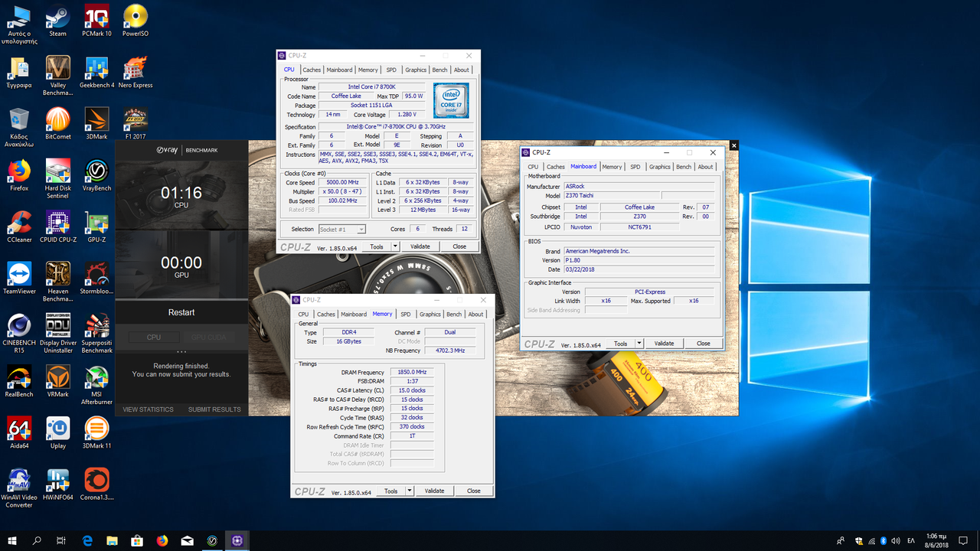Click the DRAM Frequency 1850.0 MHz value

click(x=411, y=372)
